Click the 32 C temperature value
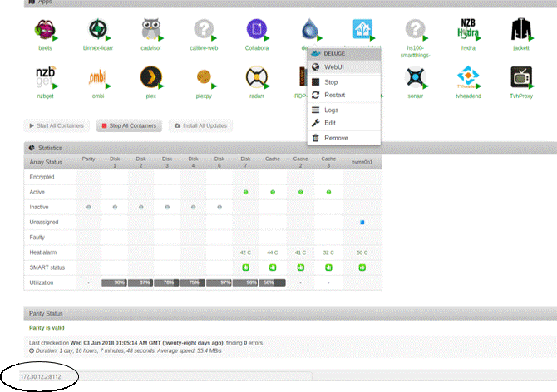Image resolution: width=557 pixels, height=392 pixels. [328, 252]
